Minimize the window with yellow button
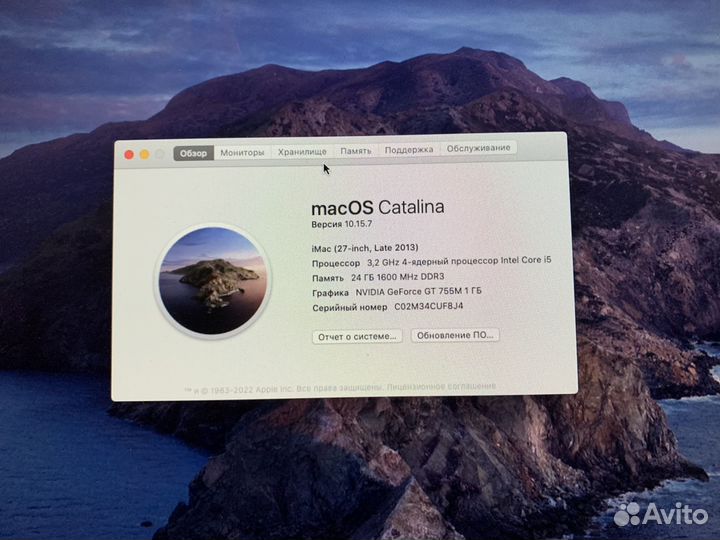 (x=145, y=154)
